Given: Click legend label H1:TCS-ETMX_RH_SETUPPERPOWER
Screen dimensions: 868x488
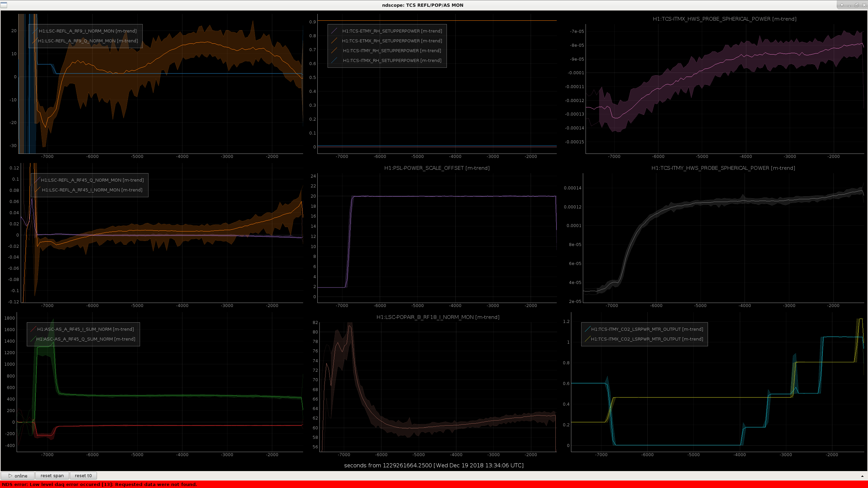Looking at the screenshot, I should pos(392,41).
